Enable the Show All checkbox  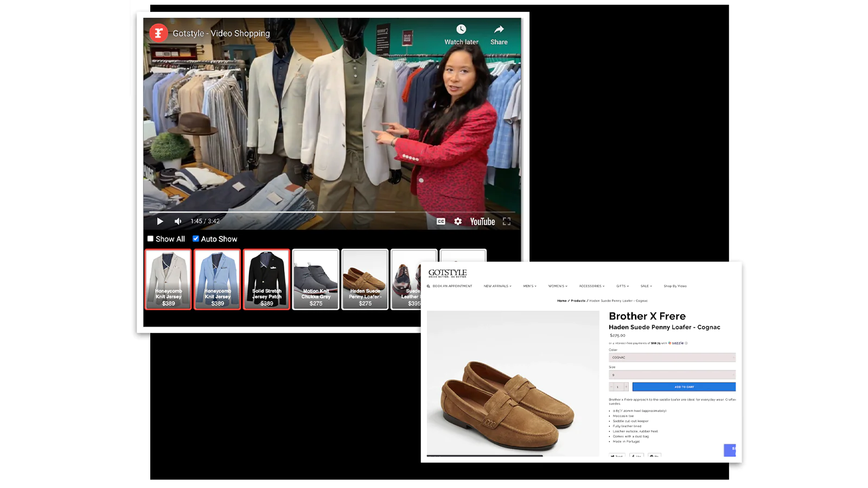150,239
